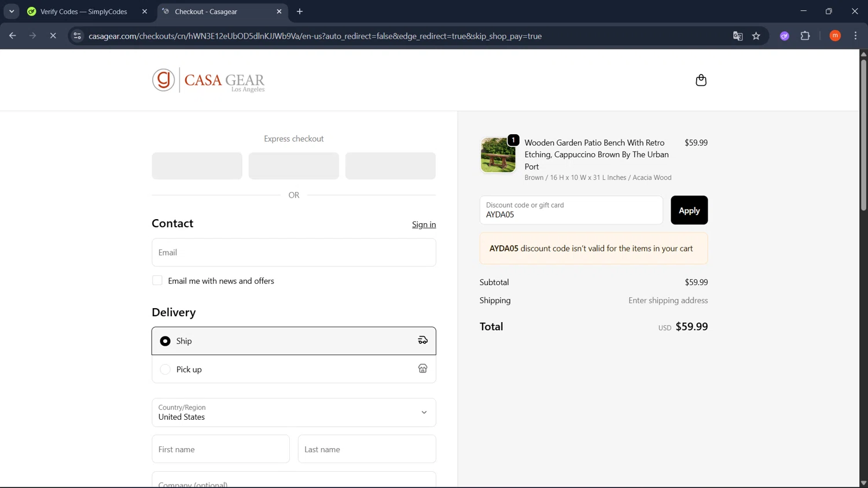This screenshot has width=868, height=488.
Task: Select the Pick up delivery option
Action: tap(294, 369)
